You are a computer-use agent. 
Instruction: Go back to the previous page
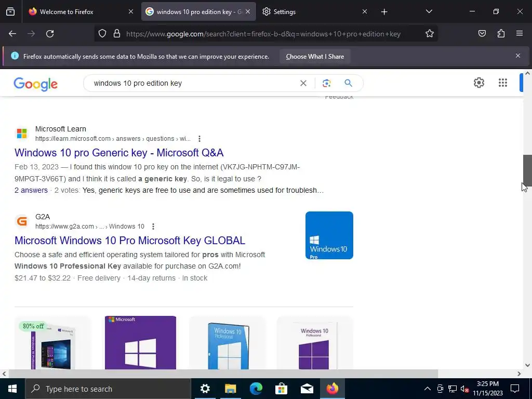[12, 34]
